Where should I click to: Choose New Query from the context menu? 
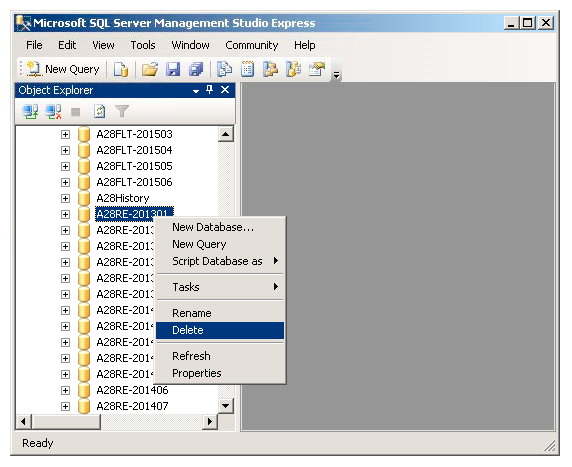[220, 244]
